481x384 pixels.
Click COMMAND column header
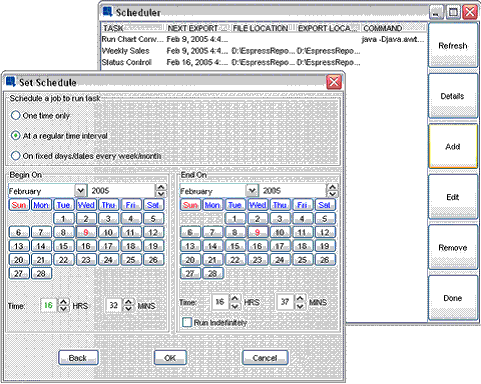(x=393, y=28)
